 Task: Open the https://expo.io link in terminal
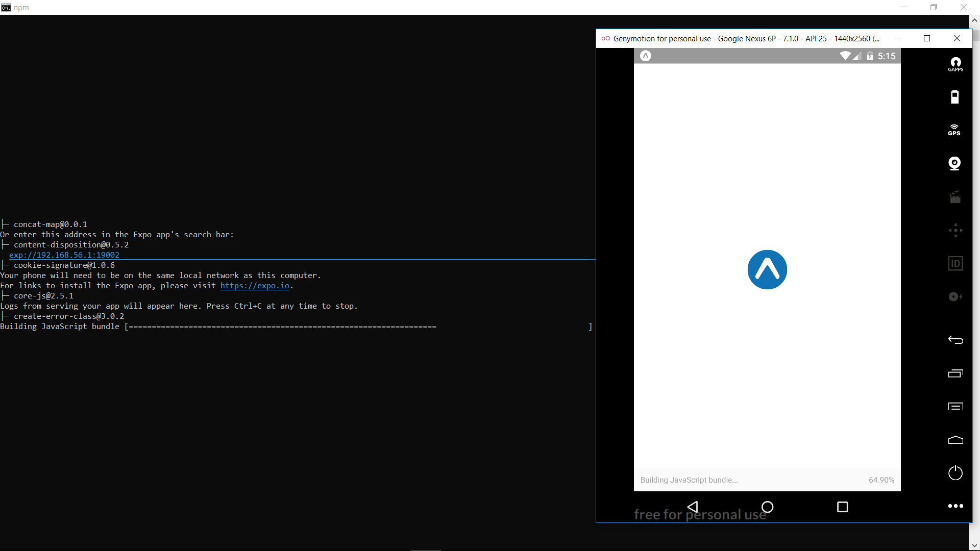point(255,286)
